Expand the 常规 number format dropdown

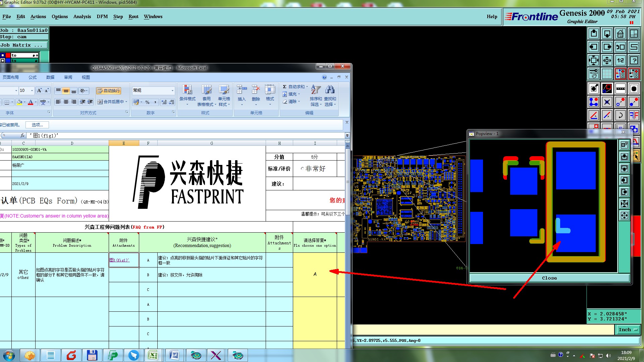coord(172,91)
